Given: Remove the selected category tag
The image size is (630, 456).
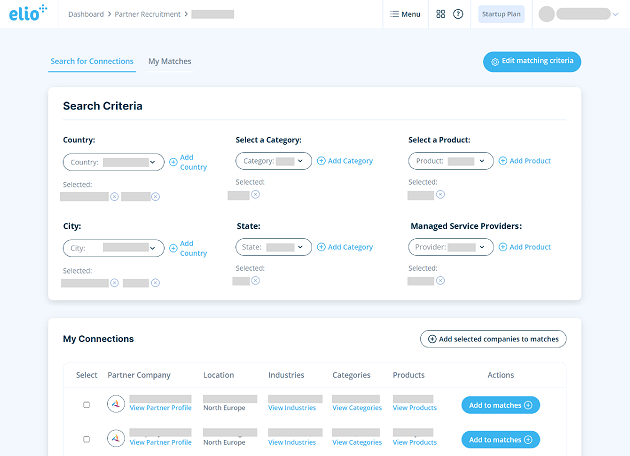Looking at the screenshot, I should click(x=256, y=194).
